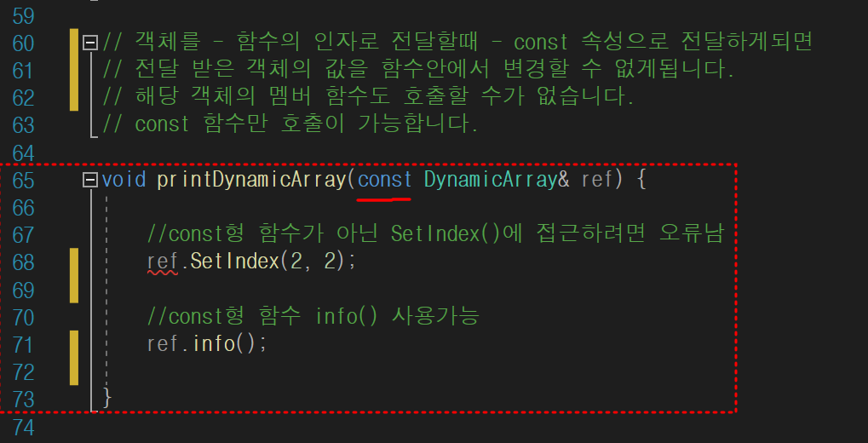Select the 'const' keyword in the function parameter
The width and height of the screenshot is (868, 443).
coord(385,180)
